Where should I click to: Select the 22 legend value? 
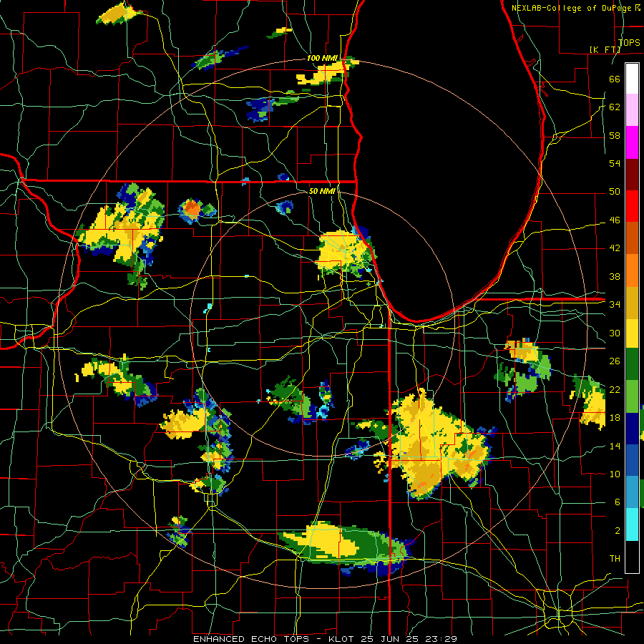pos(615,389)
